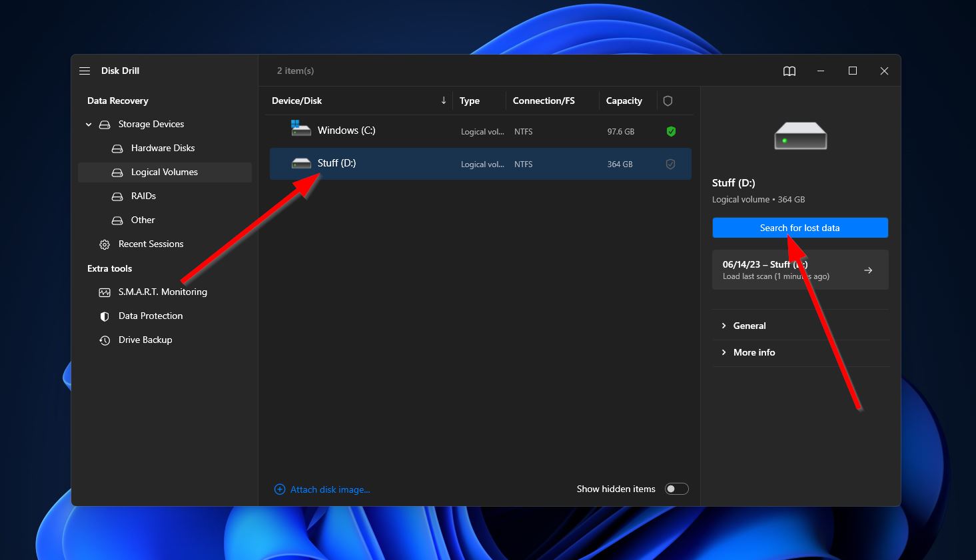Viewport: 976px width, 560px height.
Task: Click the large drive image in details panel
Action: pos(800,136)
